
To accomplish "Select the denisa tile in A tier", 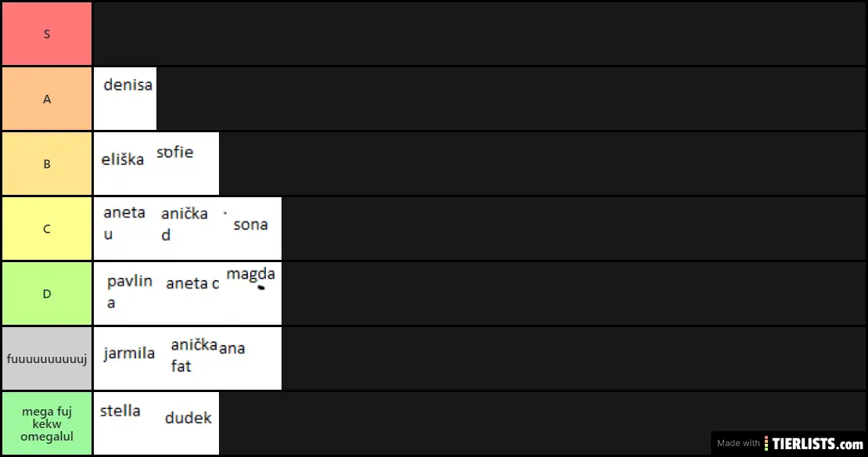I will click(125, 99).
